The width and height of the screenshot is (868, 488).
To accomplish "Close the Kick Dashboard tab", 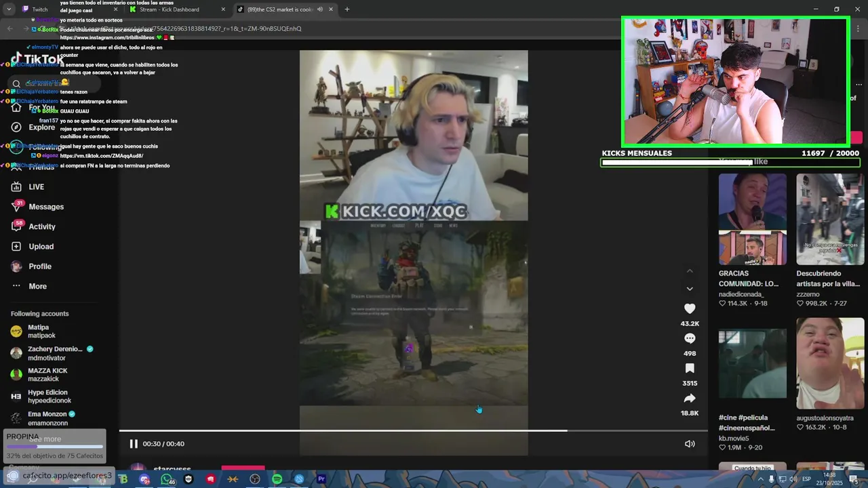I will coord(223,9).
